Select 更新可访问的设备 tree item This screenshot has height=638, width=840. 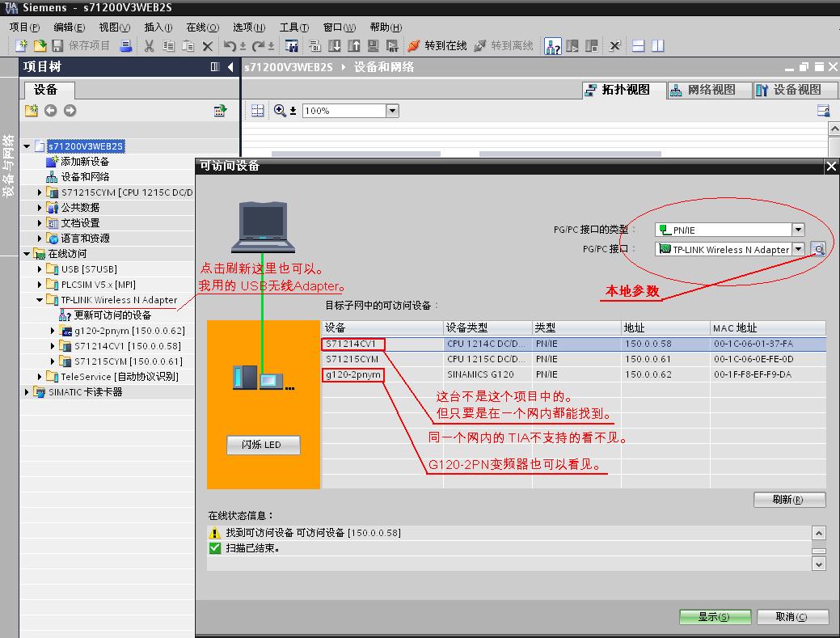(112, 315)
